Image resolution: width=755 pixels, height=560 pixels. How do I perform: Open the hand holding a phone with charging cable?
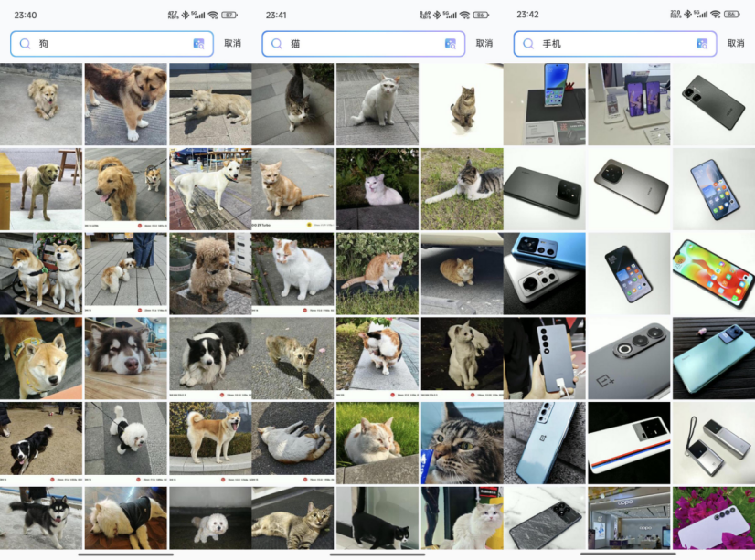click(x=545, y=358)
